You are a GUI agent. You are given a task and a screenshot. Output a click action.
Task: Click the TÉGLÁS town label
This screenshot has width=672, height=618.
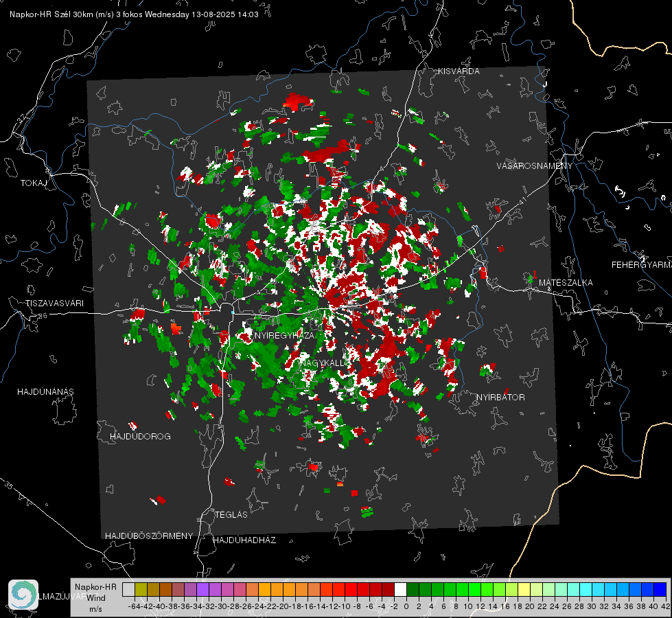[x=231, y=515]
